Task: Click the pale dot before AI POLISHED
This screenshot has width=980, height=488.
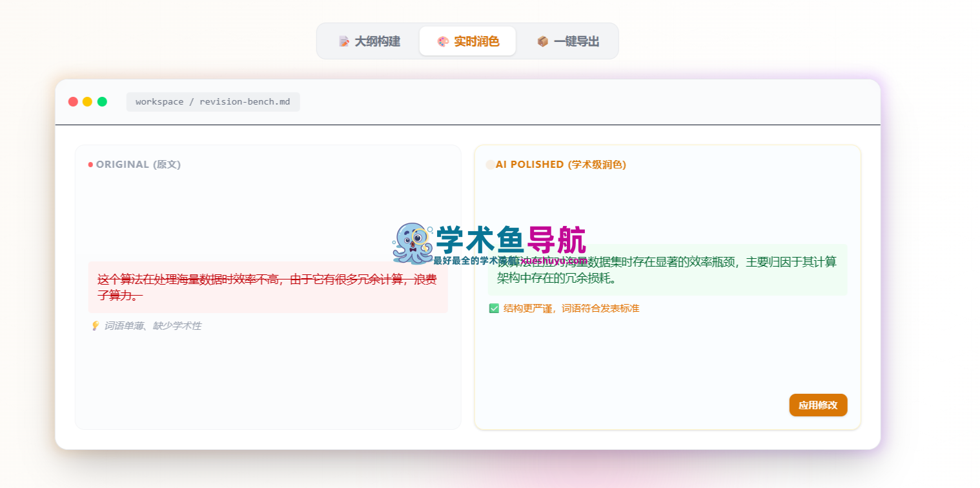Action: tap(490, 165)
